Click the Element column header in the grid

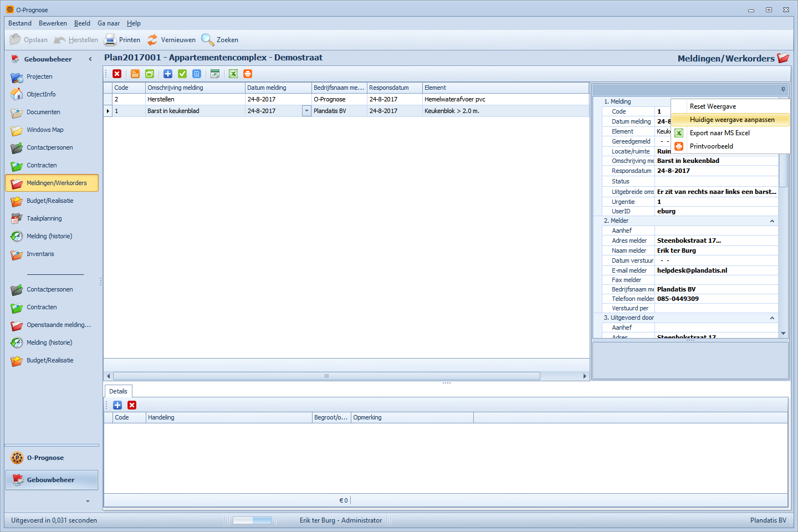pyautogui.click(x=505, y=88)
